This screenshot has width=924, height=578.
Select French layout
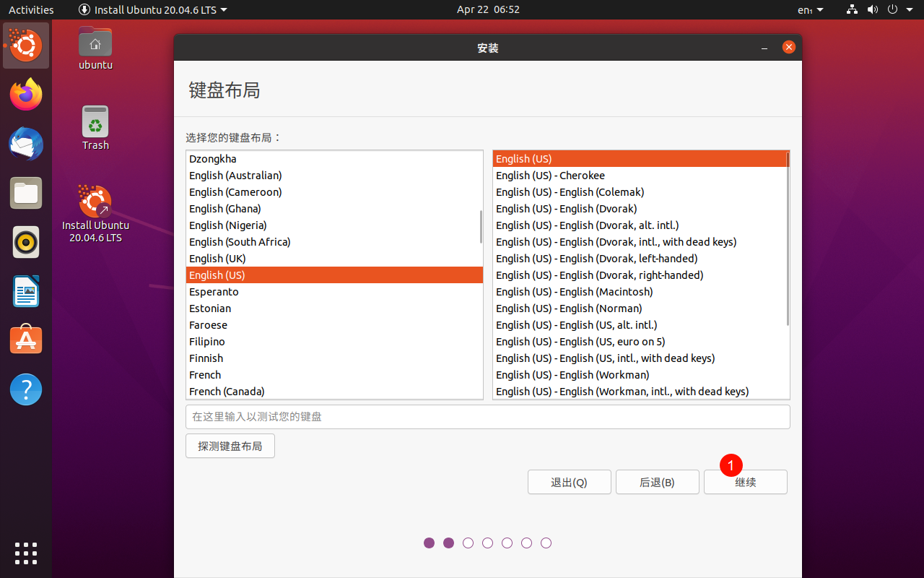point(334,375)
